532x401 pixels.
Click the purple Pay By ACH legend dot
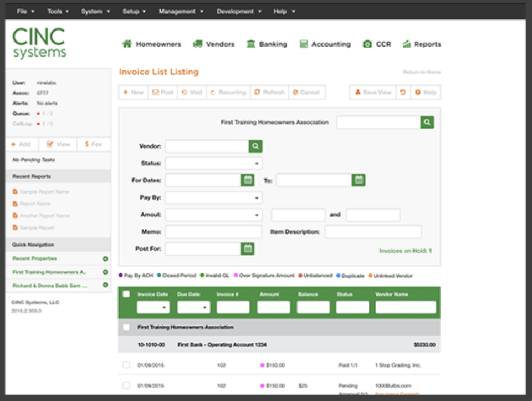click(120, 275)
